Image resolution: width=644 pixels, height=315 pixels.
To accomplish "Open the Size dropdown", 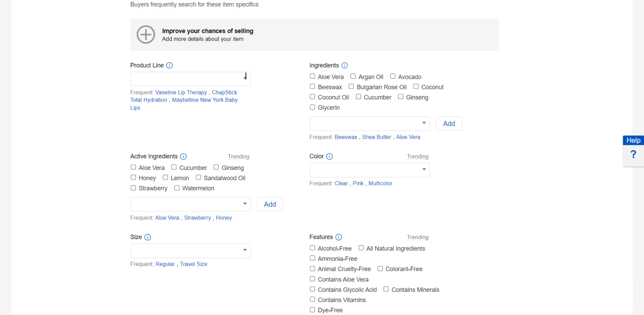I will pyautogui.click(x=190, y=250).
